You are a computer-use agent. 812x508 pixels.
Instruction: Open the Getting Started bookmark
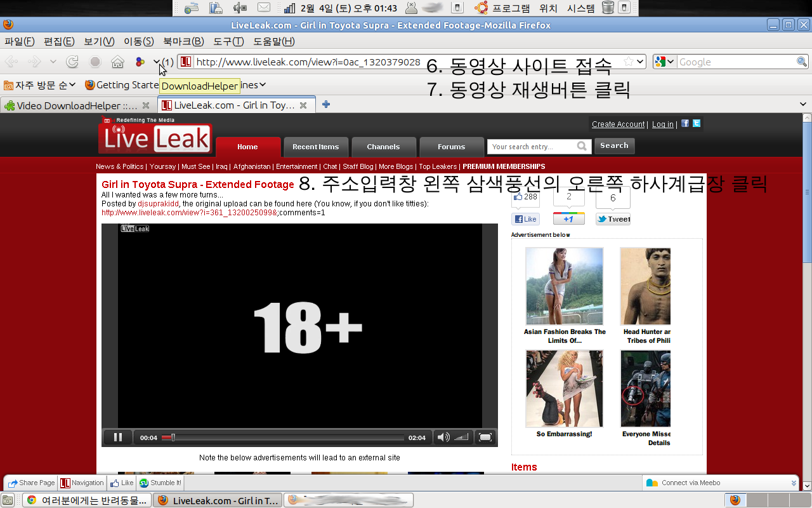(x=122, y=84)
